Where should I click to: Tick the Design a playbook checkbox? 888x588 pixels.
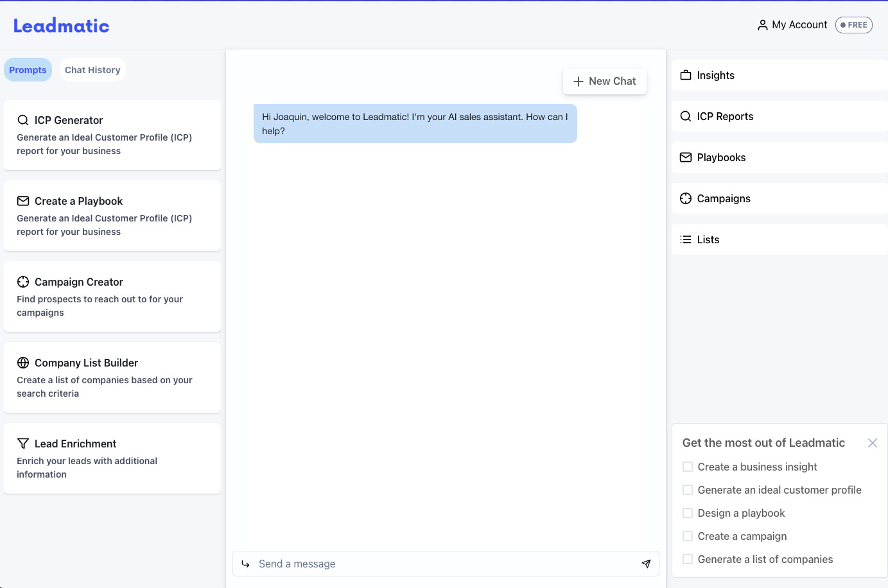coord(688,513)
